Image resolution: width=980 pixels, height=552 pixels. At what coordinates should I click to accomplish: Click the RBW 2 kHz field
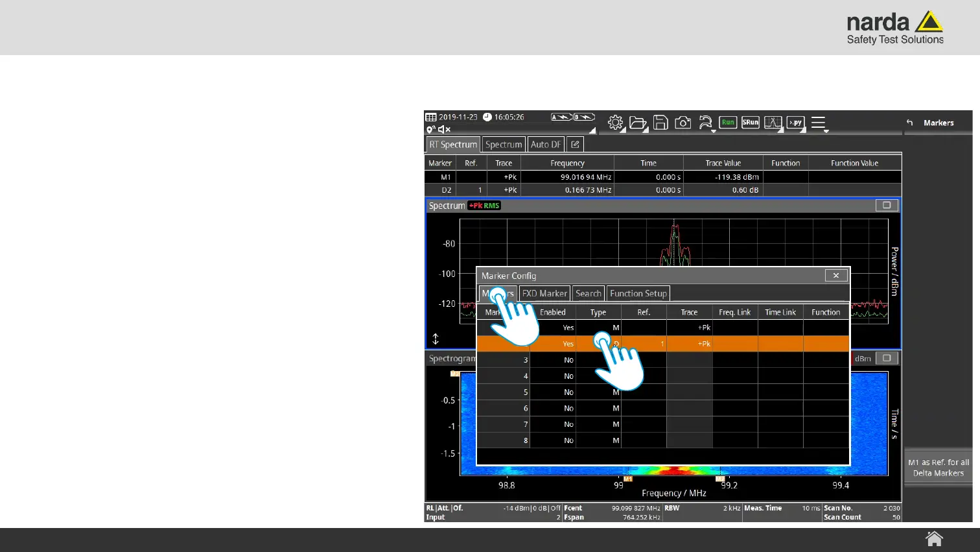[702, 509]
